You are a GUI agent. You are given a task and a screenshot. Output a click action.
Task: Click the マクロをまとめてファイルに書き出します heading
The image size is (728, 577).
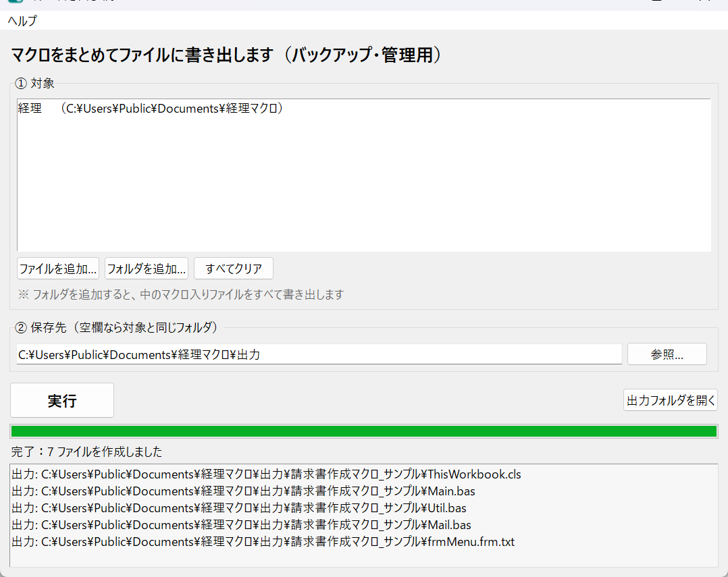[x=226, y=55]
